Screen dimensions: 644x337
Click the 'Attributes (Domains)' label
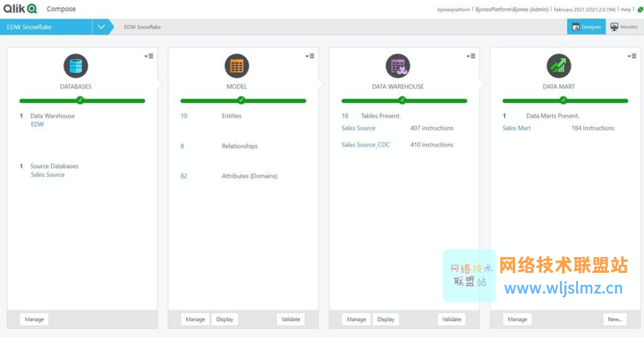coord(250,176)
